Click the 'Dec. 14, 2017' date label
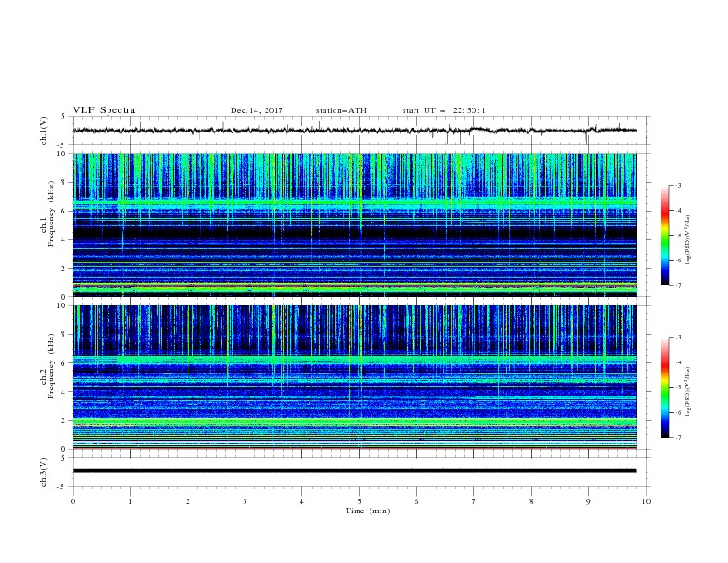 point(256,110)
